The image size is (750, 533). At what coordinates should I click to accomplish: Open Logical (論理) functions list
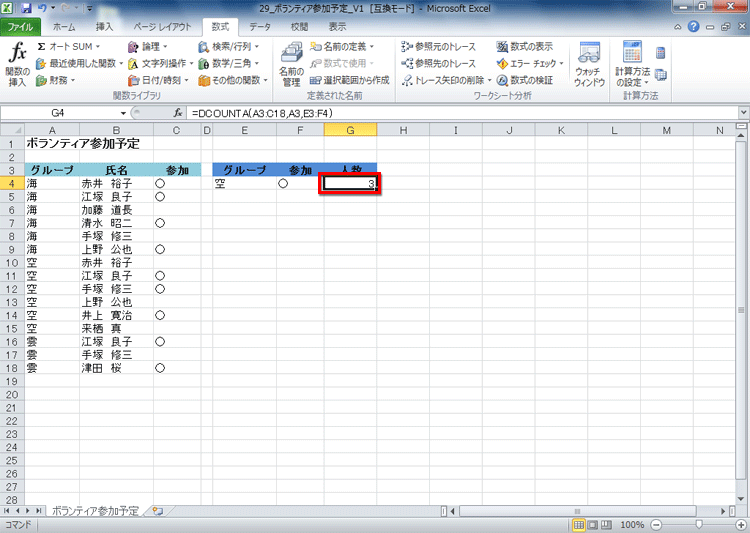[x=148, y=46]
